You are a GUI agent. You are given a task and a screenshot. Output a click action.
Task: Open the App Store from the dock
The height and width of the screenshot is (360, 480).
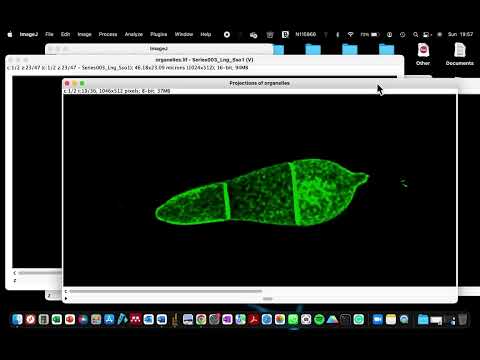tap(109, 319)
